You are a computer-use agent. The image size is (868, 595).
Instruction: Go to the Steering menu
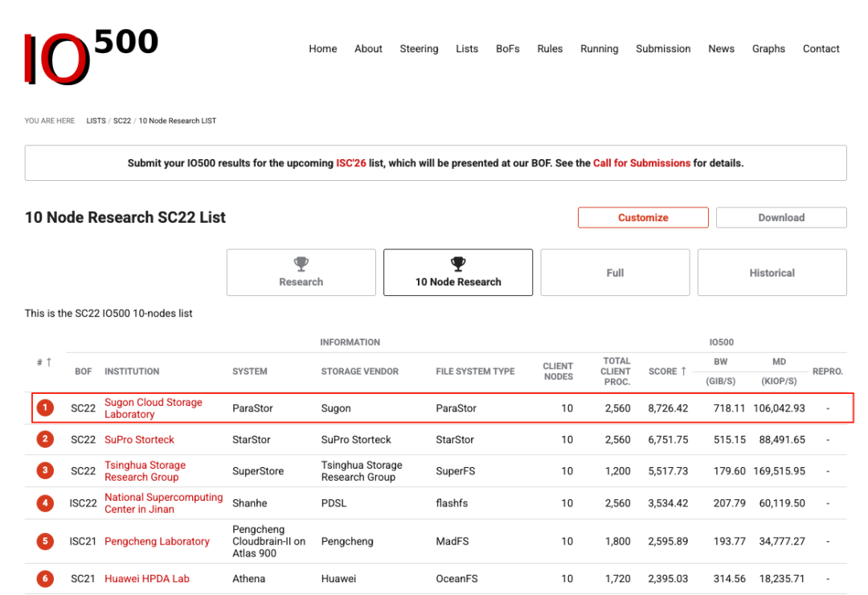pos(419,49)
